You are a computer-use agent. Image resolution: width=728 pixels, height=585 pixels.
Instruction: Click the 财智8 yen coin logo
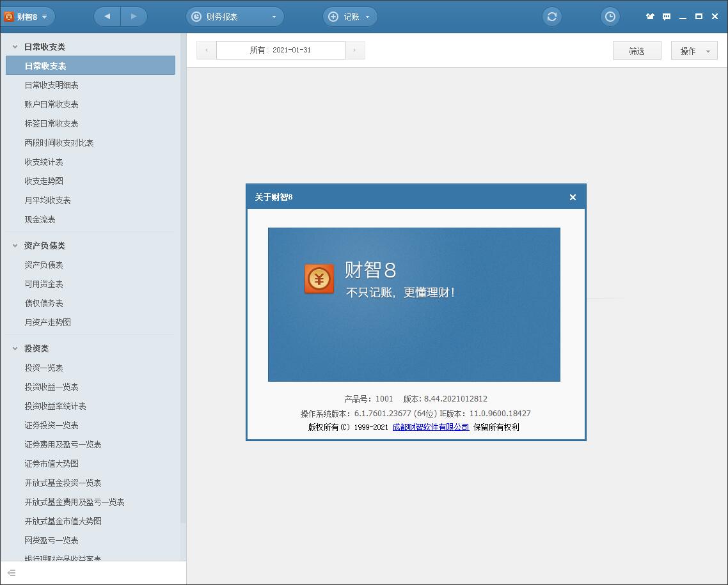coord(319,279)
